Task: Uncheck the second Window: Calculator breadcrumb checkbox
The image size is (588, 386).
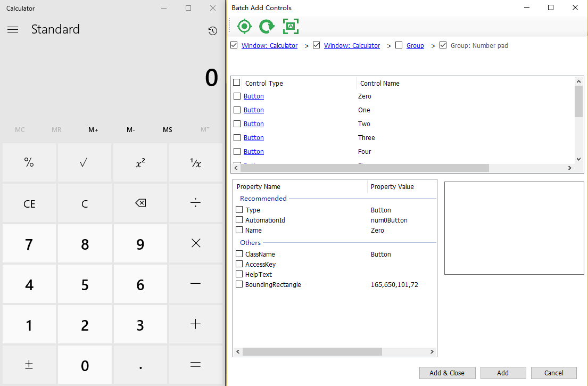Action: tap(316, 45)
